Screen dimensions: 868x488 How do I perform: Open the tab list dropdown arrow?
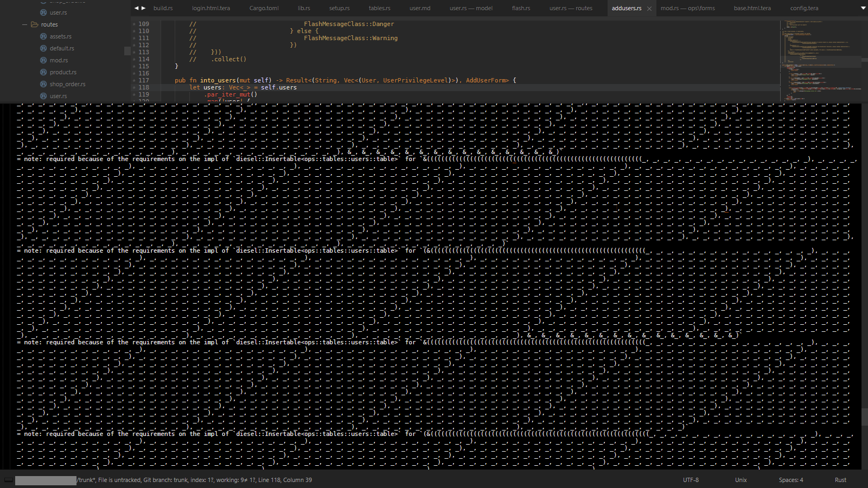point(863,8)
